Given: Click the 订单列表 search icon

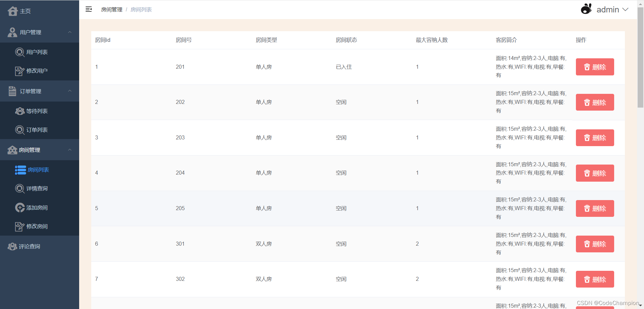Looking at the screenshot, I should [20, 130].
